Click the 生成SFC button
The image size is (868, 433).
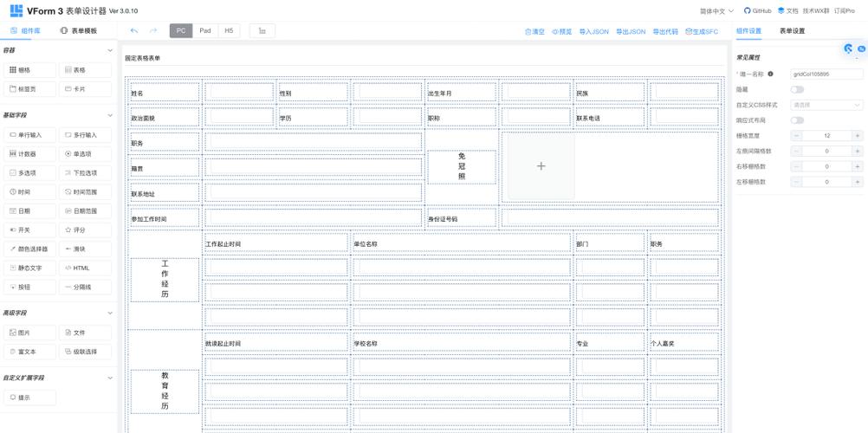702,32
